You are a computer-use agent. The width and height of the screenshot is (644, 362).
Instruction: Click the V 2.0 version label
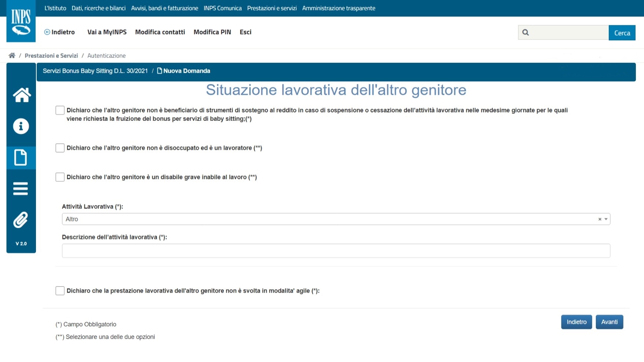(x=21, y=244)
